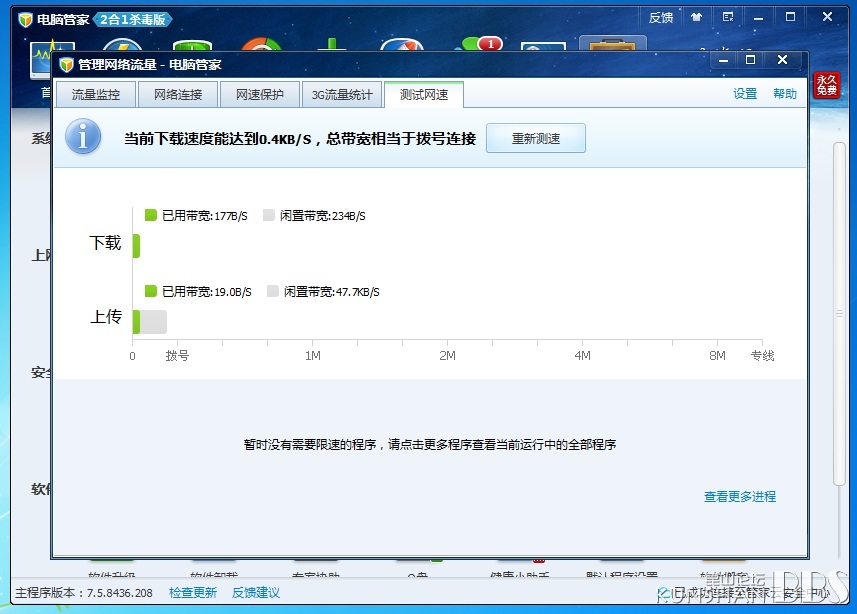
Task: Open the 3G流量统计 tab
Action: pyautogui.click(x=342, y=95)
